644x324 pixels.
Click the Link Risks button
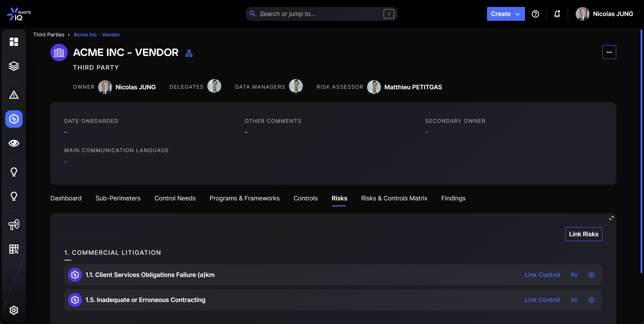[x=583, y=234]
